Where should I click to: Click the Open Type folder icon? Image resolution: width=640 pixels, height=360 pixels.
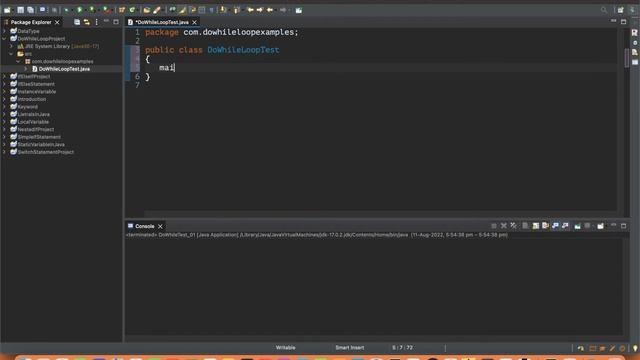(147, 10)
